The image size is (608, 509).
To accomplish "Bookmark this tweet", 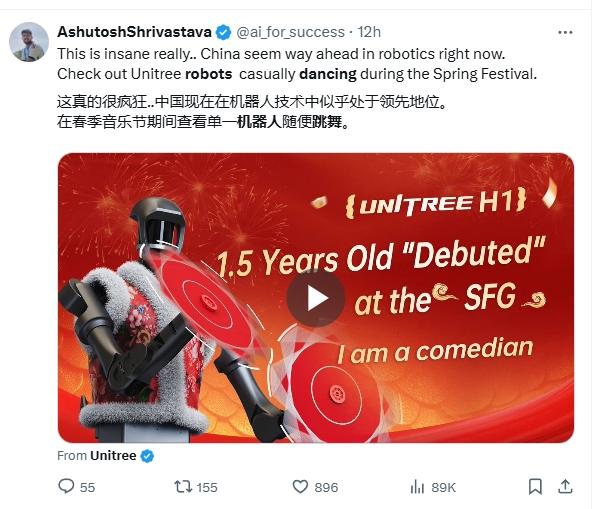I will [535, 486].
